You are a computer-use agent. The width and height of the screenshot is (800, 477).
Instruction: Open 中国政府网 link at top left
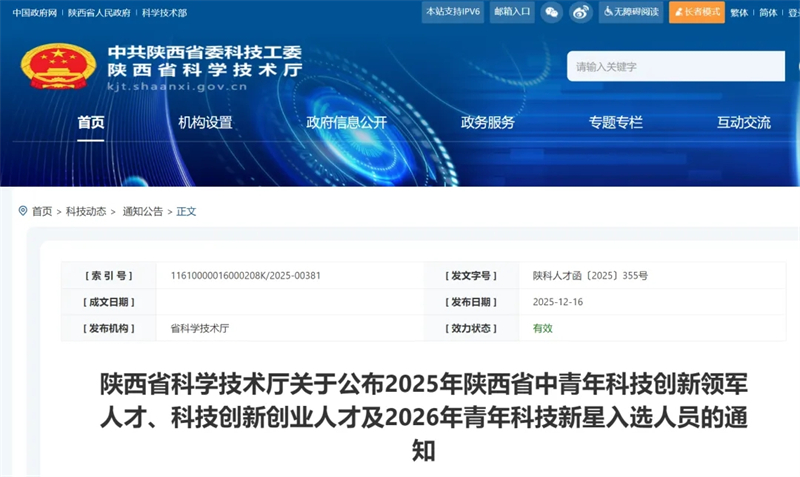34,13
